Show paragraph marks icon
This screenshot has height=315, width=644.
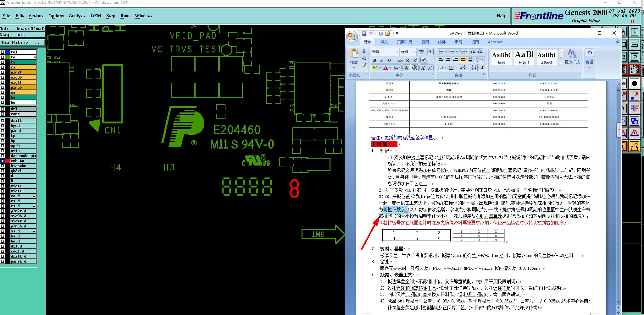[483, 68]
